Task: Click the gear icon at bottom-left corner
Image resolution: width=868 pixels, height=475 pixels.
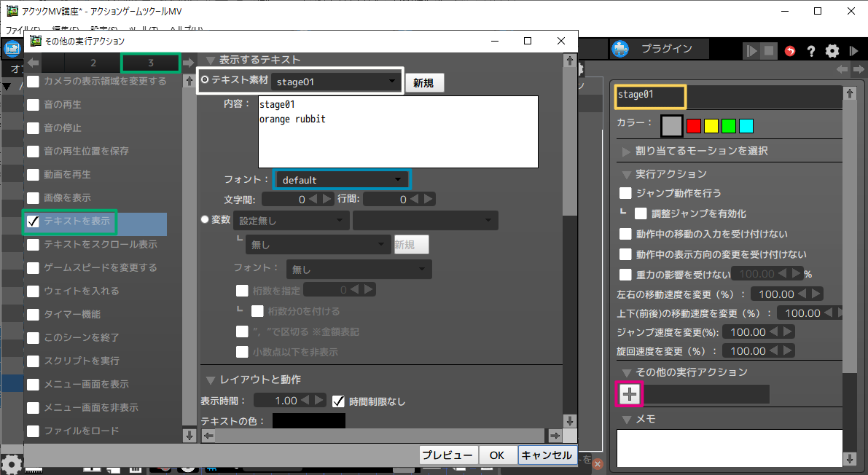Action: click(10, 463)
